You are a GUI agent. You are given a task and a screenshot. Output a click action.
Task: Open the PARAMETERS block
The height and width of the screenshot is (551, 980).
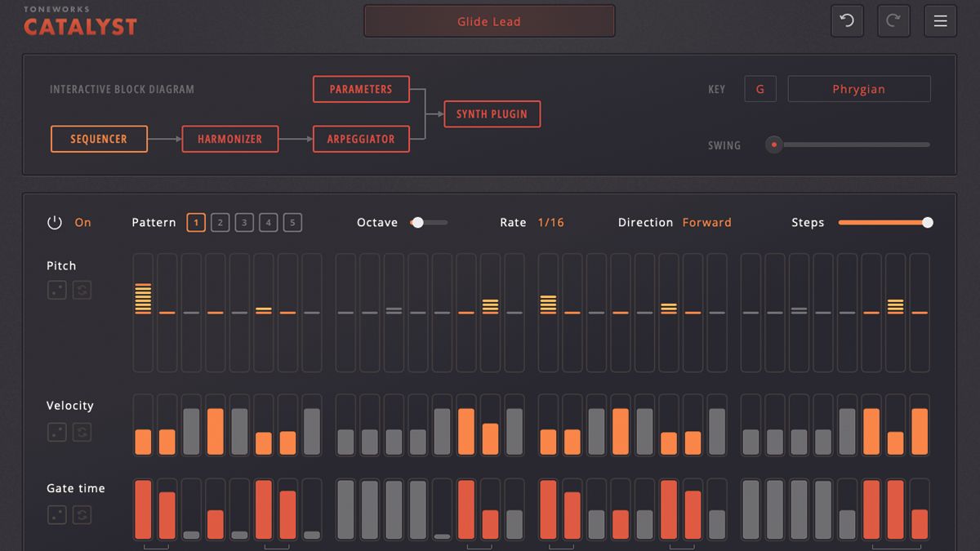361,89
